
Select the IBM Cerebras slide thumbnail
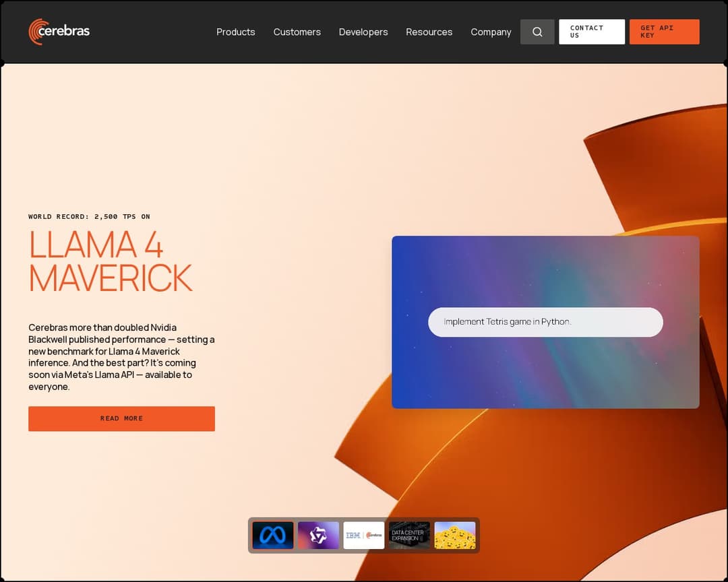coord(364,535)
